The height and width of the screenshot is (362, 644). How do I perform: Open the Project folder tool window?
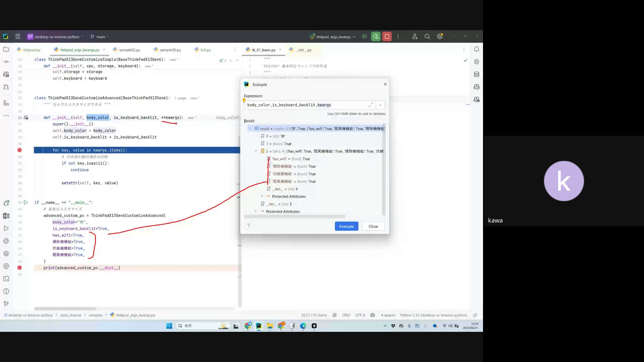[6, 49]
